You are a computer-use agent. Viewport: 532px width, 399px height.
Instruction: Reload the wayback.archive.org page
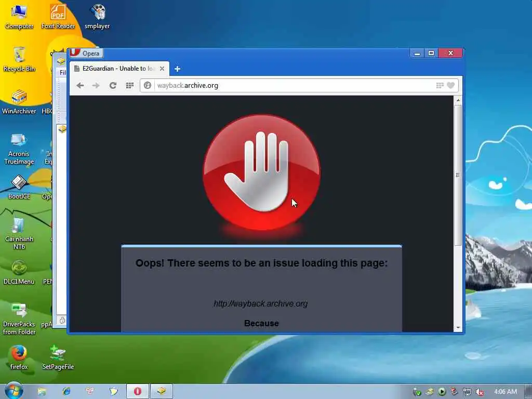(113, 86)
